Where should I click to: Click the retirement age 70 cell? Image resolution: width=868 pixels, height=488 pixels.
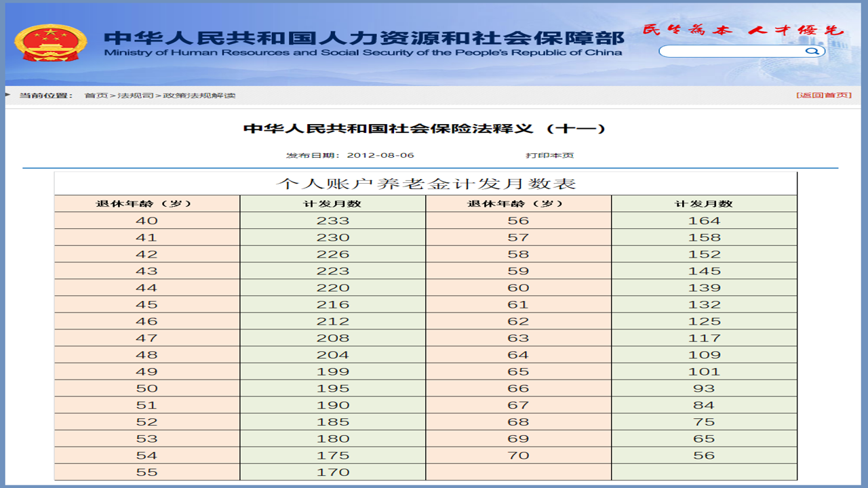[519, 455]
